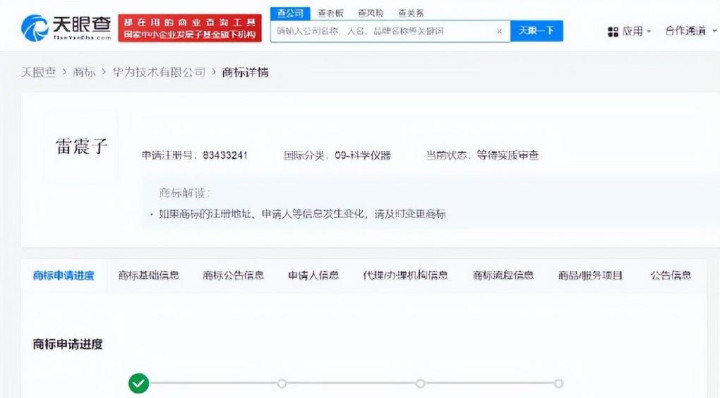The image size is (720, 398).
Task: Focus the company name search field
Action: (x=383, y=31)
